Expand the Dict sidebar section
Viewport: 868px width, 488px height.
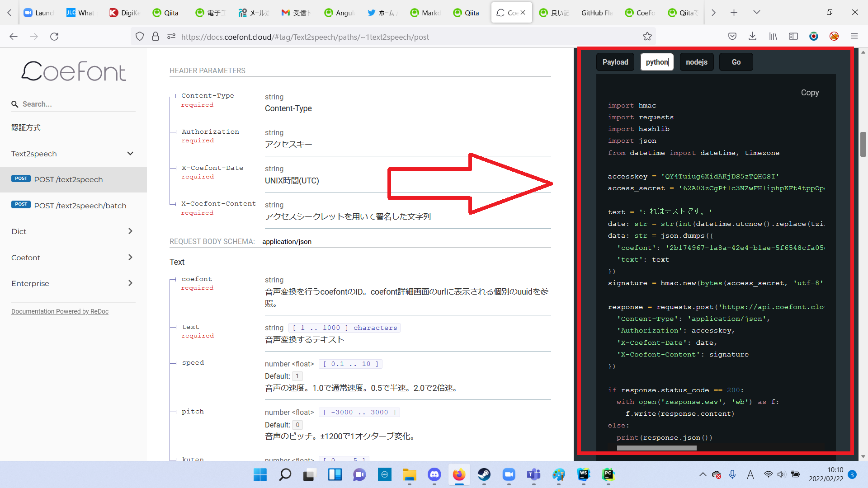click(130, 231)
